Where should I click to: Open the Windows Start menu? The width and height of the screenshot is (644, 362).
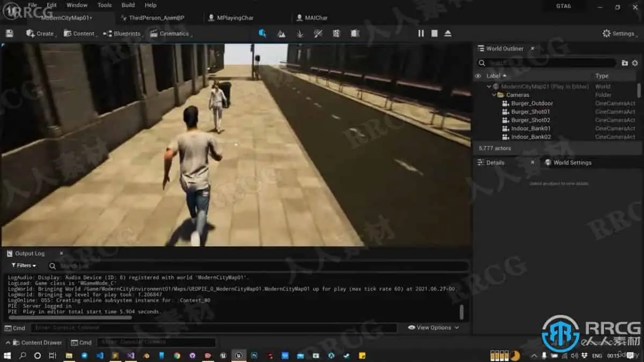(7, 355)
